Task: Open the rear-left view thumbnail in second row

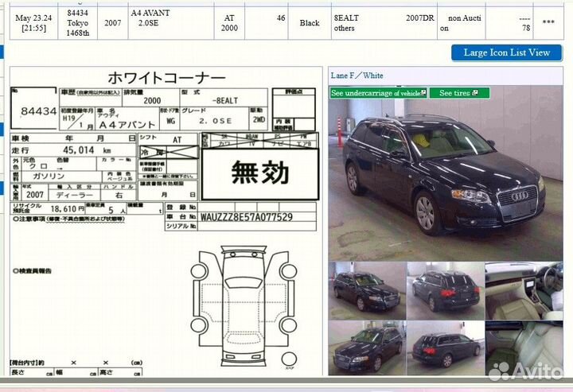Action: (446, 347)
